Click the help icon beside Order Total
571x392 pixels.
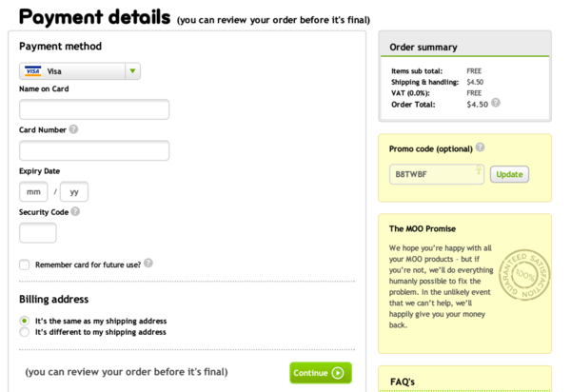[x=496, y=103]
